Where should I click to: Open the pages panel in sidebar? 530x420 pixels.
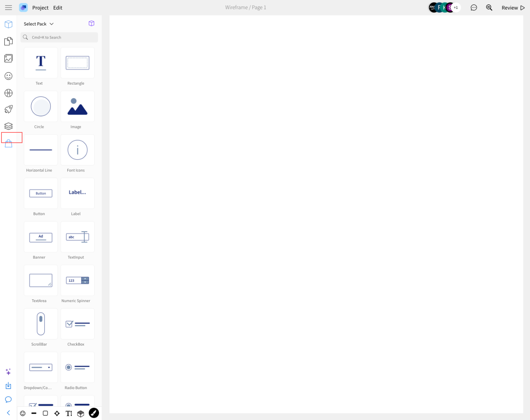8,42
